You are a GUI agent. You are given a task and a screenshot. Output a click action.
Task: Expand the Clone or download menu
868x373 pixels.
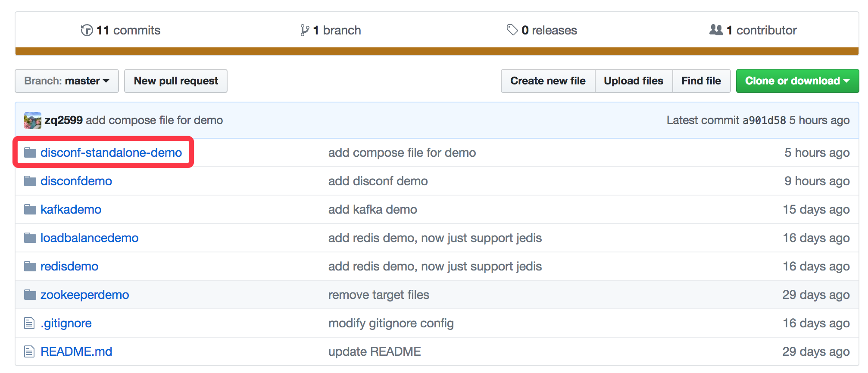pyautogui.click(x=797, y=81)
